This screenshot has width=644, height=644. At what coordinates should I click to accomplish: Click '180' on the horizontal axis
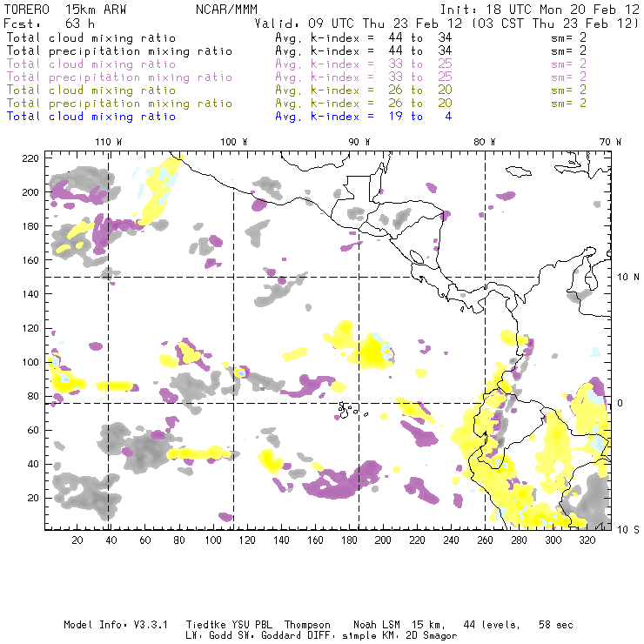[349, 540]
